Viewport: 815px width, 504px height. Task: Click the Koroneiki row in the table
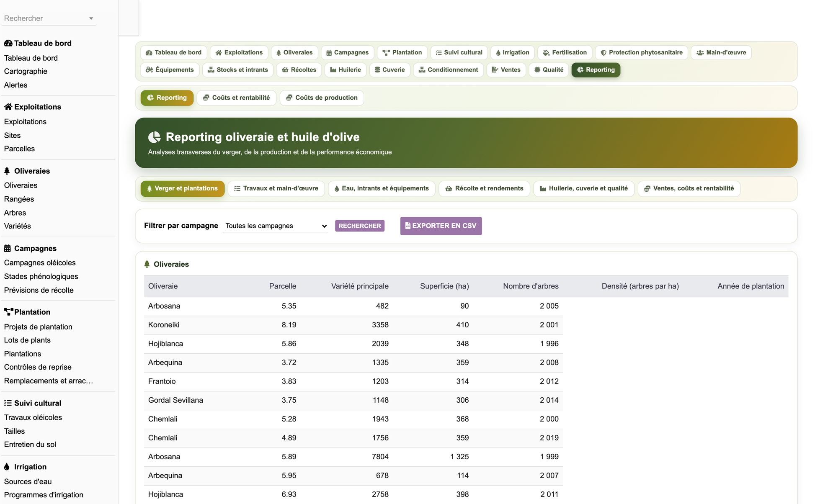[x=353, y=325]
